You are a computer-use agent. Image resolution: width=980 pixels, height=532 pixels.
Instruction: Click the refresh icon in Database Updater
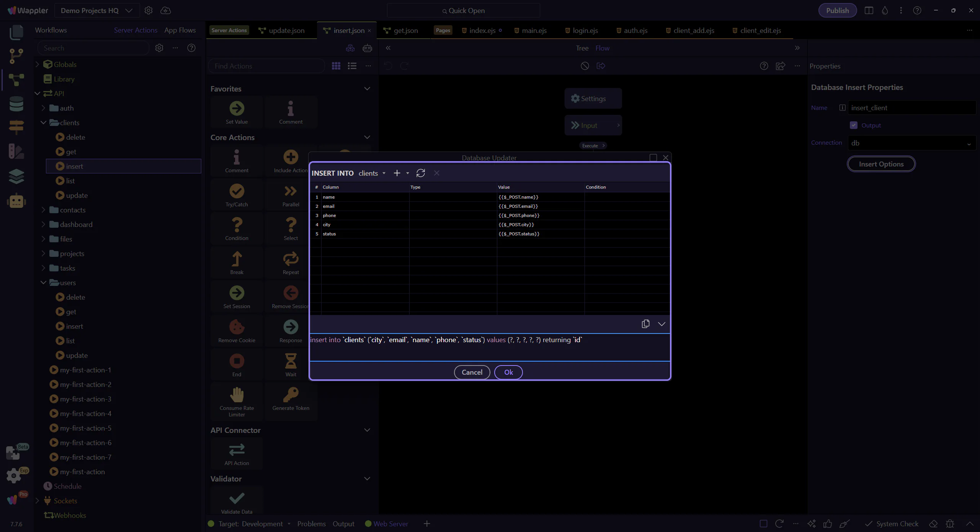420,173
